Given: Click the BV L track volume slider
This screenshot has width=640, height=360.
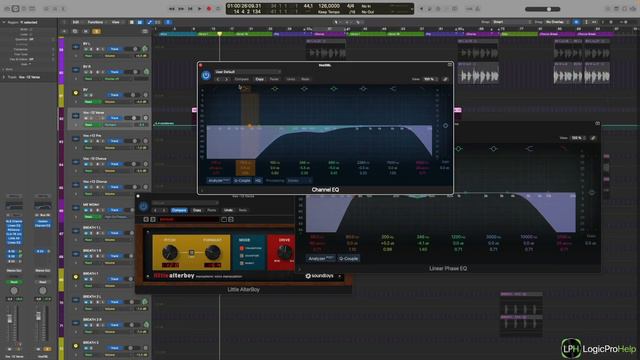Looking at the screenshot, I should 133,49.
